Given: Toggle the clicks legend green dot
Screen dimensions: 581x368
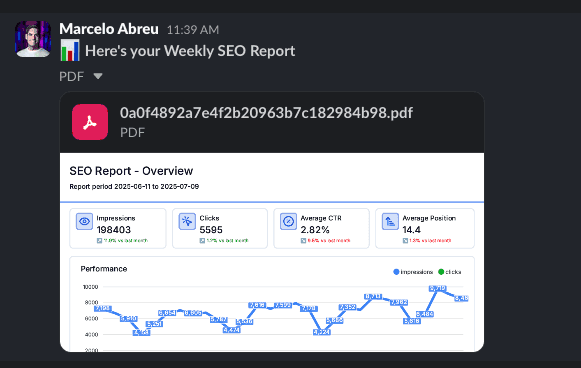Looking at the screenshot, I should [441, 272].
